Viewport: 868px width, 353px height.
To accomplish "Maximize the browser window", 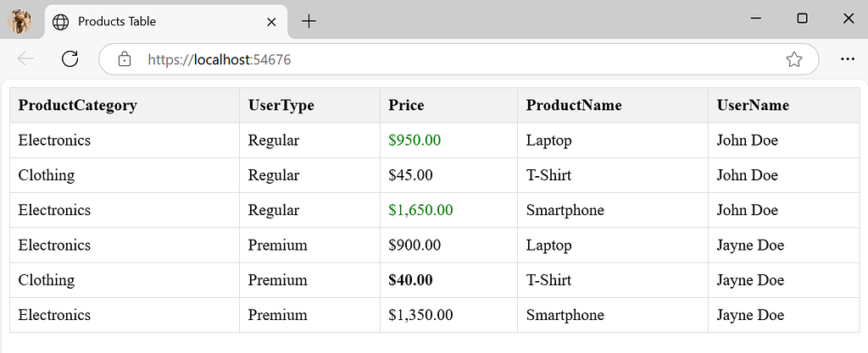I will (x=802, y=19).
